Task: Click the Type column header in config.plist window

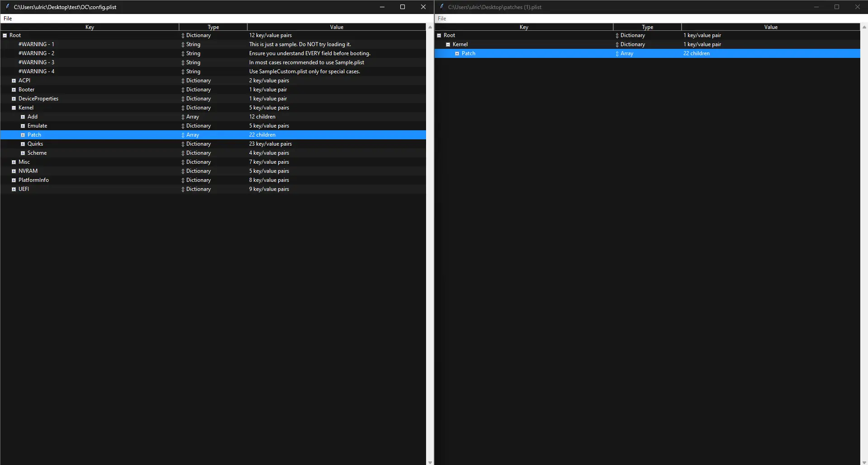Action: (x=213, y=27)
